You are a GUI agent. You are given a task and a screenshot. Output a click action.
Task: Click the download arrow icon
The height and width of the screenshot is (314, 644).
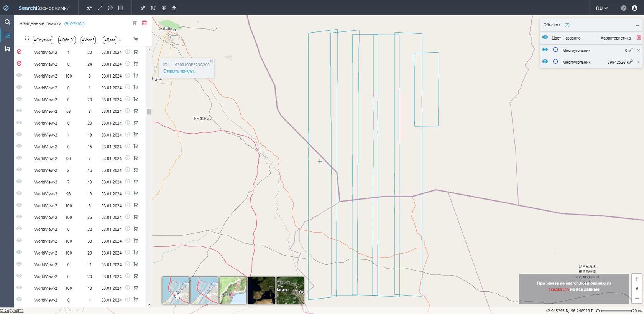(x=174, y=8)
